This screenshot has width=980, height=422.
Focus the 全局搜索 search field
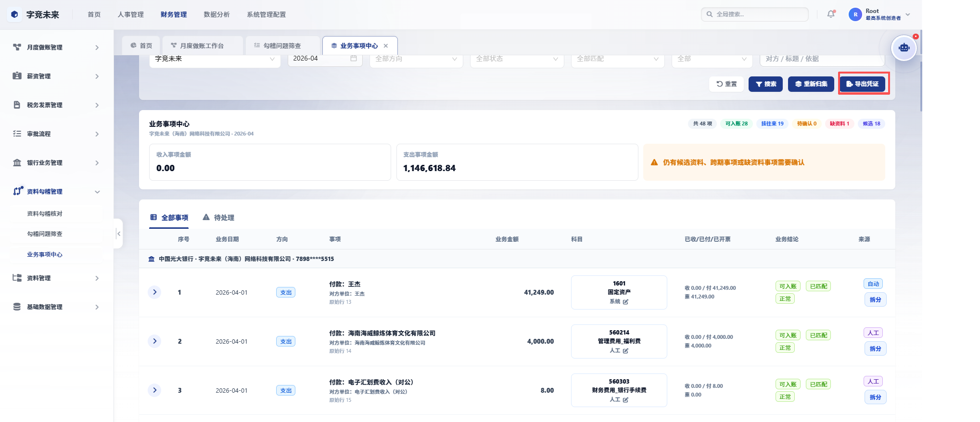pyautogui.click(x=754, y=14)
